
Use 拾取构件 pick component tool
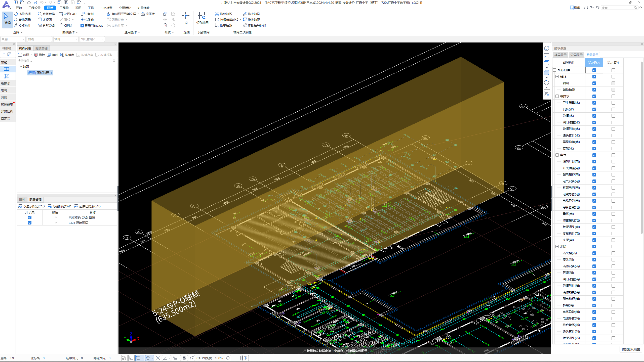[22, 25]
